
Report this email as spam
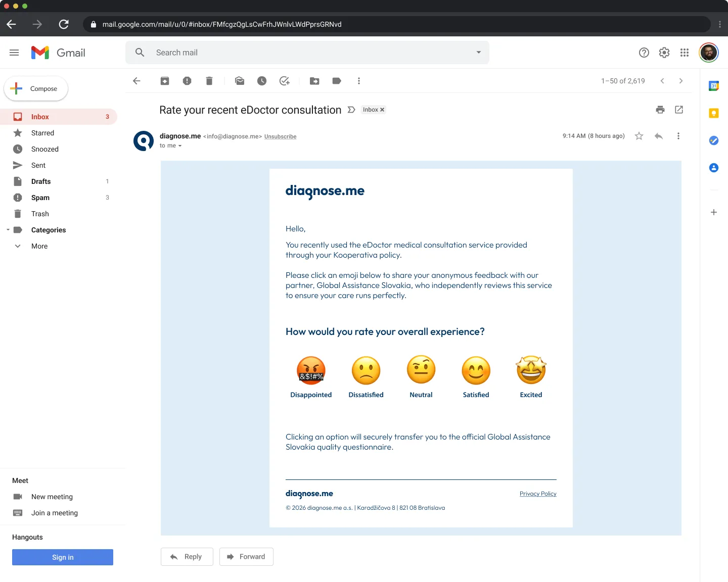187,81
